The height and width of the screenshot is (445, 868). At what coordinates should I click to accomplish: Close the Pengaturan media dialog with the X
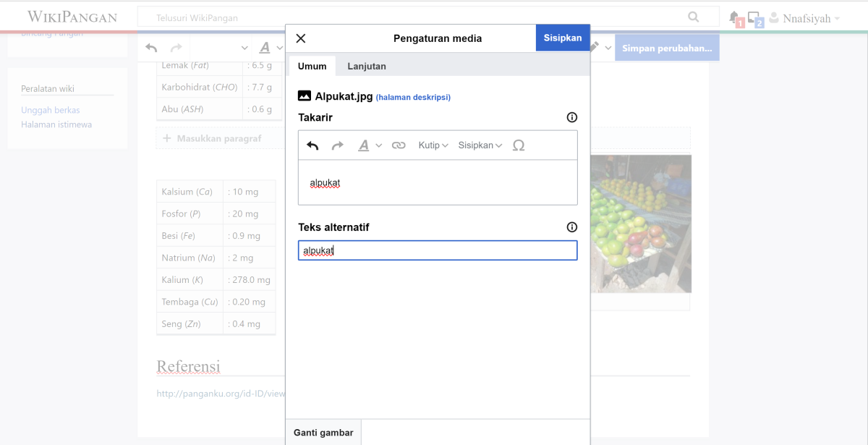coord(300,38)
